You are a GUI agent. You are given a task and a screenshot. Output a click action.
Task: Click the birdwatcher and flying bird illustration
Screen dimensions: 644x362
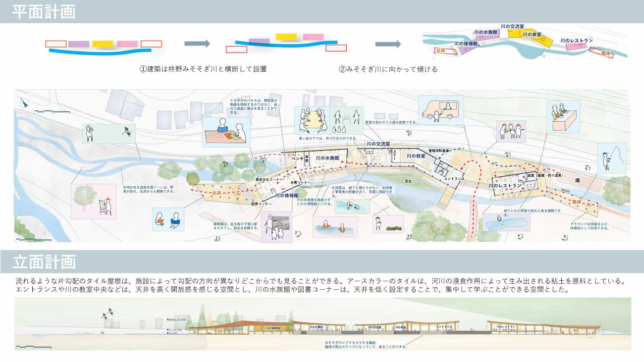[x=108, y=133]
